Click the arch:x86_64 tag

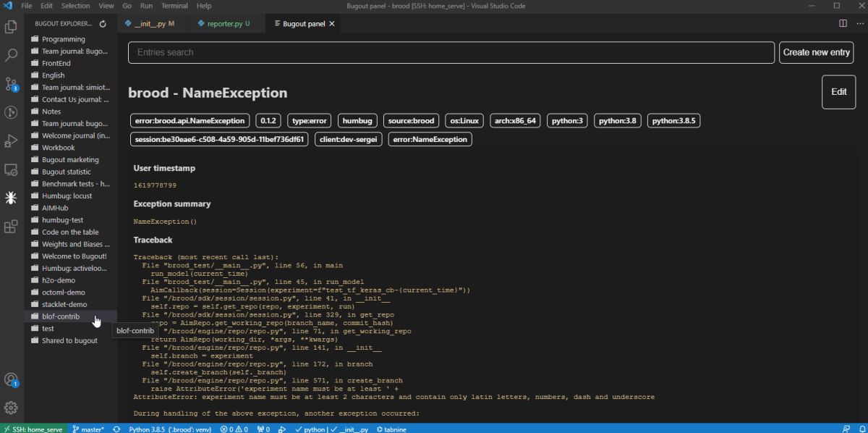click(x=515, y=121)
